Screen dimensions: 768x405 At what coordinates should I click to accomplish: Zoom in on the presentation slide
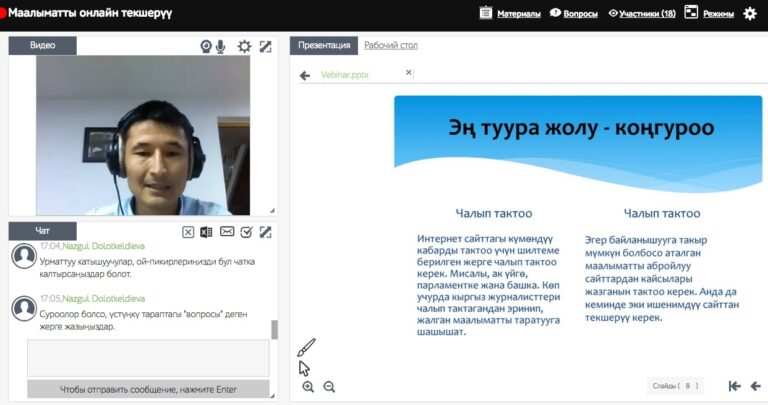point(308,387)
